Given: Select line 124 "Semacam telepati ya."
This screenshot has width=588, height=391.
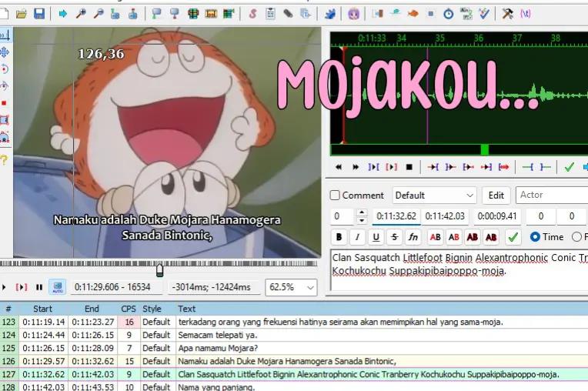Looking at the screenshot, I should pyautogui.click(x=294, y=335).
